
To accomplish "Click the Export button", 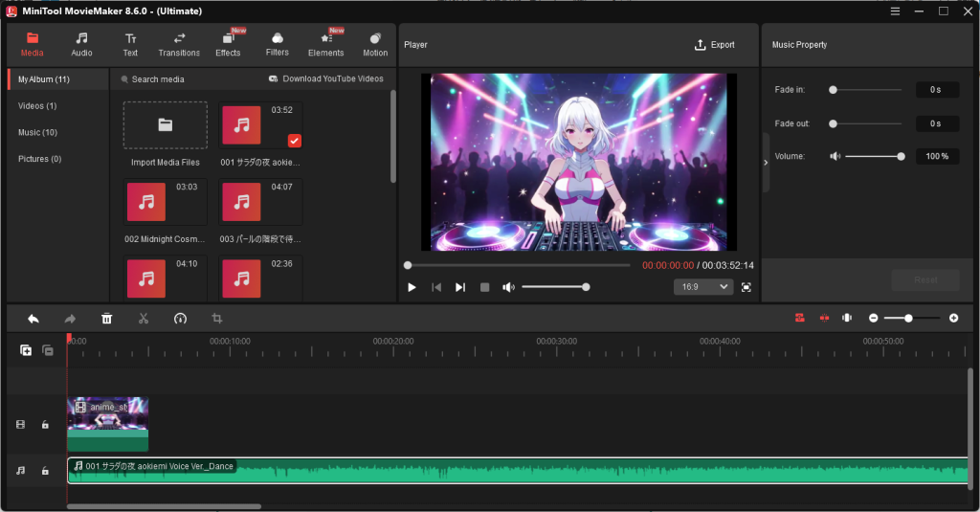I will coord(715,45).
